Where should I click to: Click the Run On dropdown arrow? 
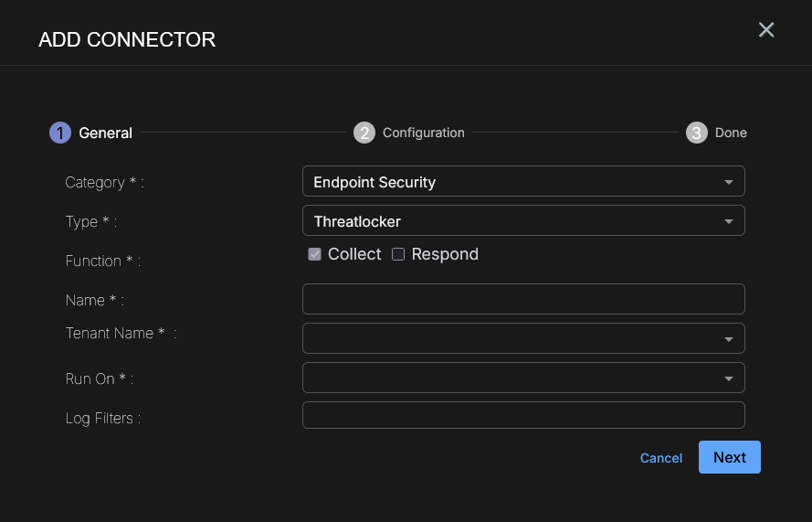point(728,378)
